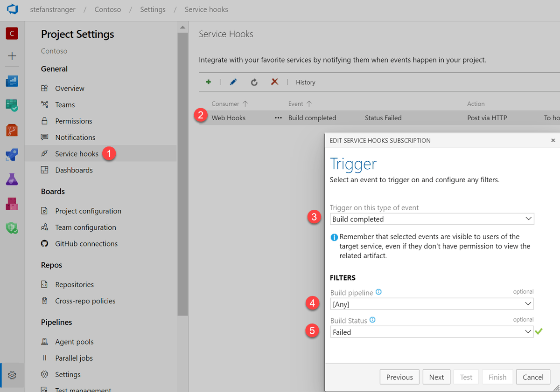Open History of service hooks
Image resolution: width=560 pixels, height=392 pixels.
pos(306,83)
